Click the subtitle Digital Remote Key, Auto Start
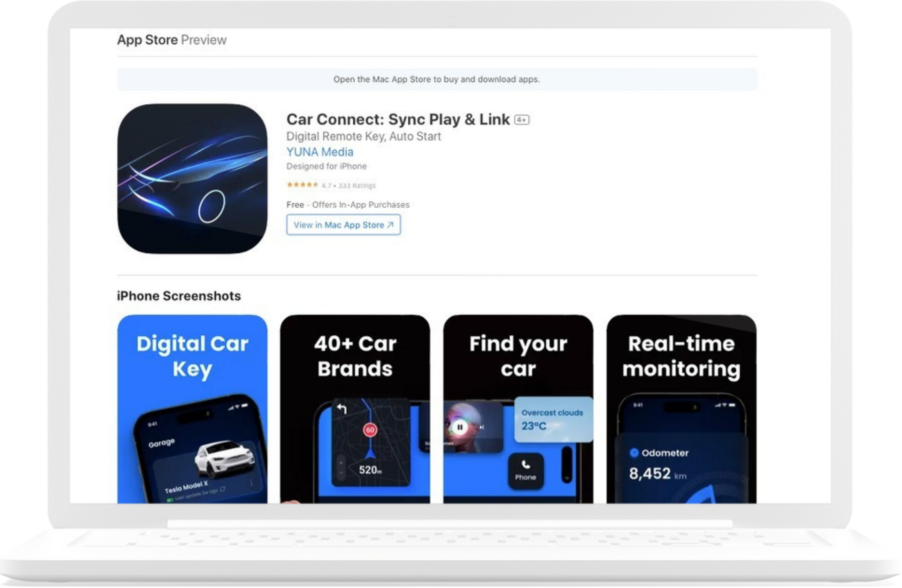Image resolution: width=902 pixels, height=588 pixels. (364, 136)
